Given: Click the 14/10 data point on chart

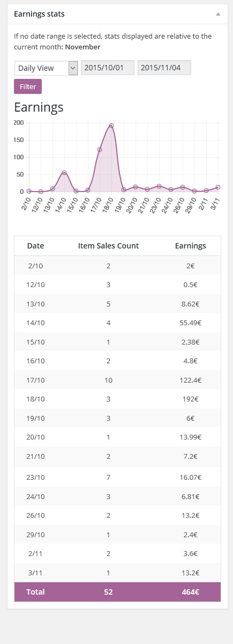Looking at the screenshot, I should (64, 173).
